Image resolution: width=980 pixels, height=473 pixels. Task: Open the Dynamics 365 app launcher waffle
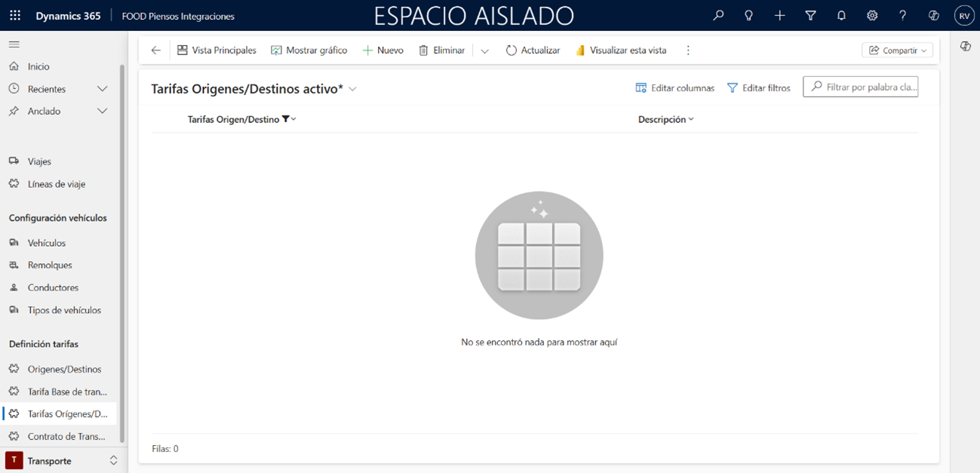coord(15,16)
